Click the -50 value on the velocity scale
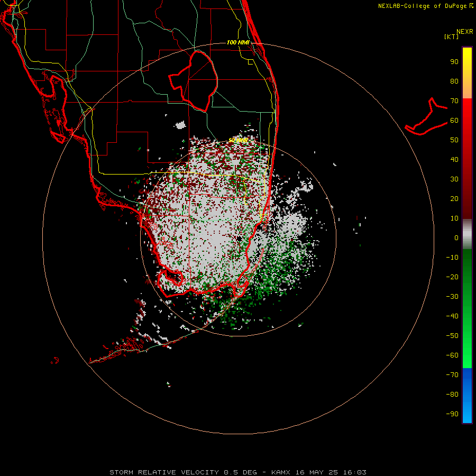Screen dimensions: 476x476 point(452,335)
